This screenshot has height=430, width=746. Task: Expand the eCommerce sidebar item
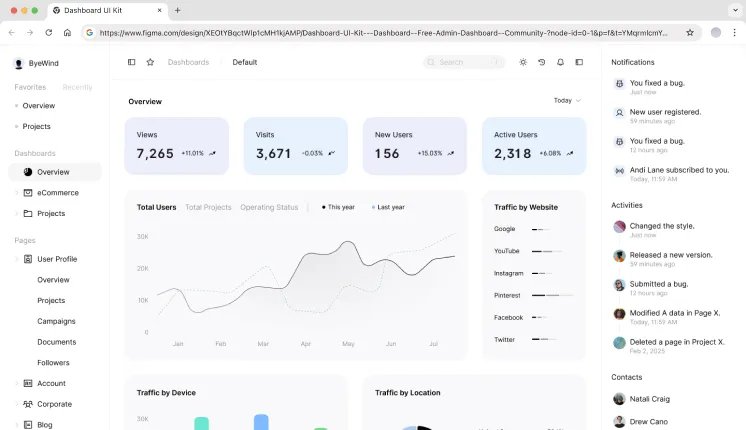click(x=17, y=193)
